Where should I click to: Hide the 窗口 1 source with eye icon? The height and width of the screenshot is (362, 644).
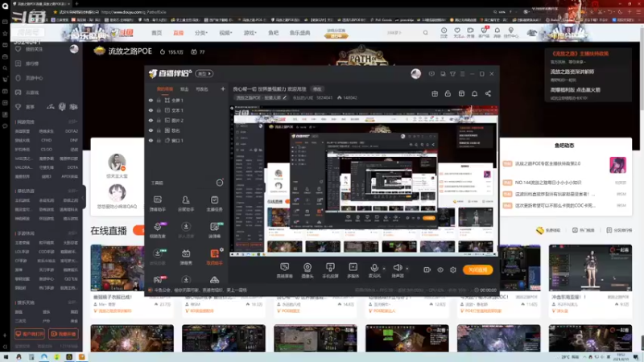pyautogui.click(x=151, y=140)
